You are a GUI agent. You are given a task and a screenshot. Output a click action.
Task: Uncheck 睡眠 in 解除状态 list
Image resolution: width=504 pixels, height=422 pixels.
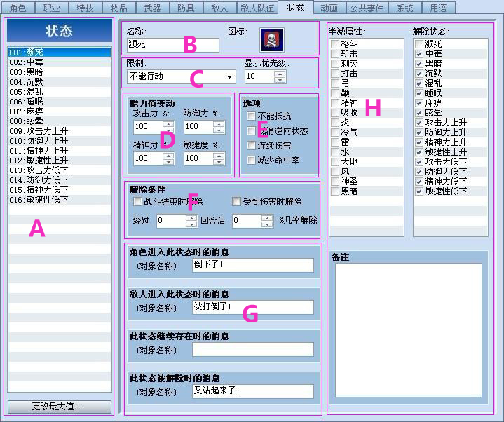[419, 93]
